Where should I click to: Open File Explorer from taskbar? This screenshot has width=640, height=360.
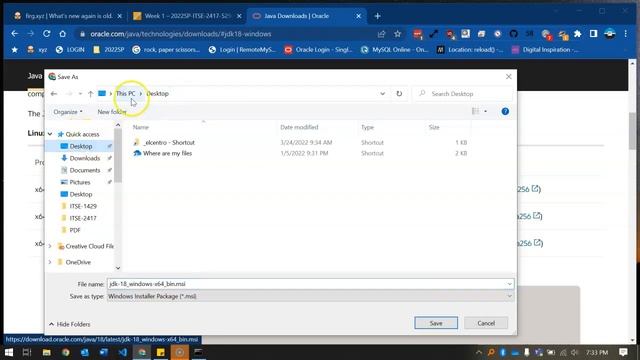[x=47, y=352]
